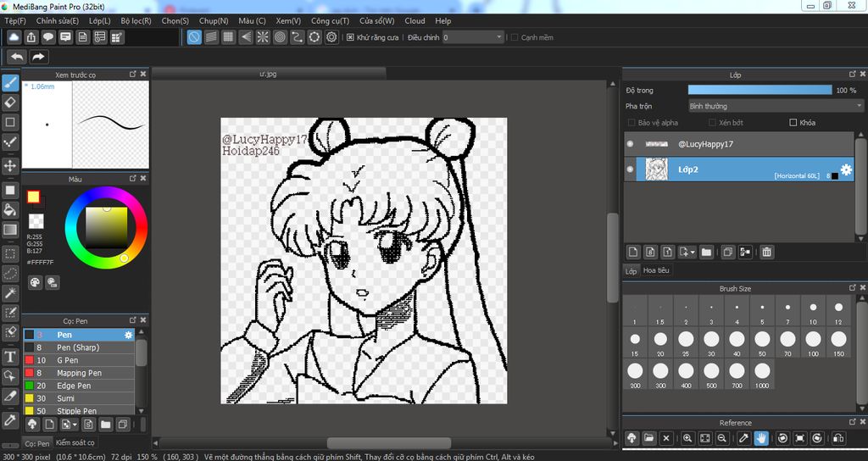This screenshot has height=461, width=868.
Task: Open Pen brush settings gear
Action: [x=129, y=335]
